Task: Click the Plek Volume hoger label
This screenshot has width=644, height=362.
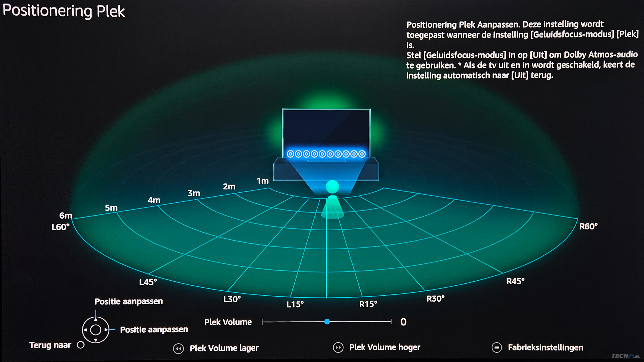Action: point(385,347)
